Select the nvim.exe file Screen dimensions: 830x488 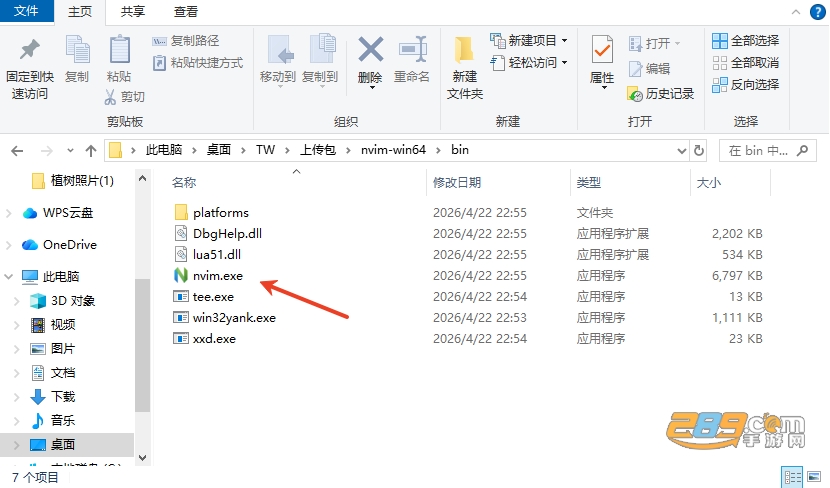point(218,276)
